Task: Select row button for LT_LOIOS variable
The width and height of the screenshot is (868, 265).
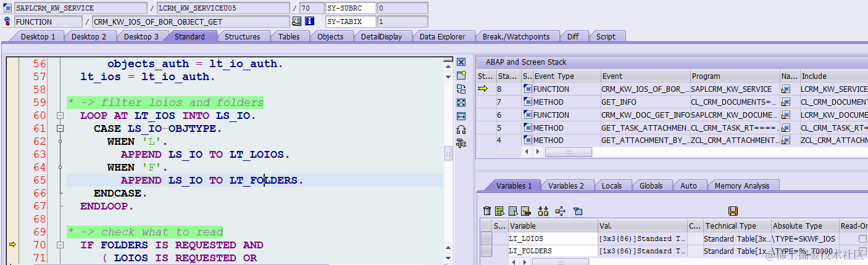Action: 486,238
